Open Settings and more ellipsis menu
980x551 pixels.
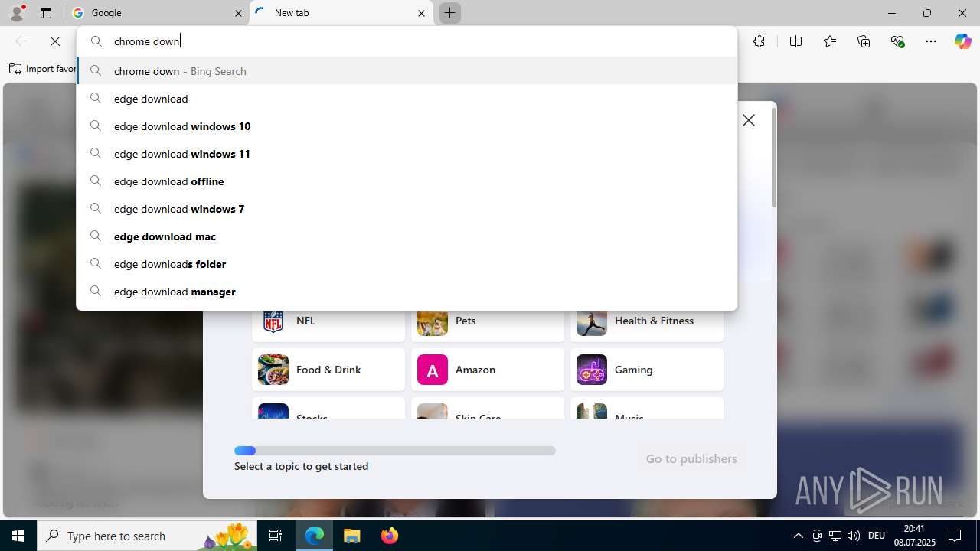tap(931, 41)
